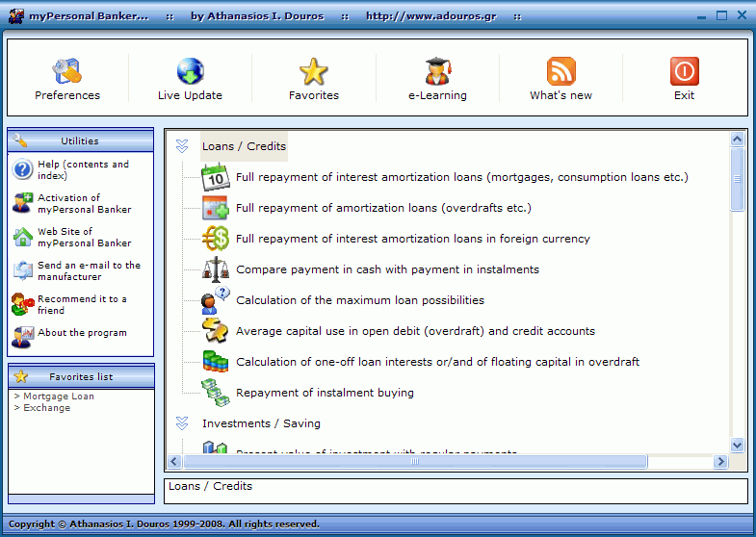
Task: Click the application icon in title bar
Action: click(x=16, y=16)
